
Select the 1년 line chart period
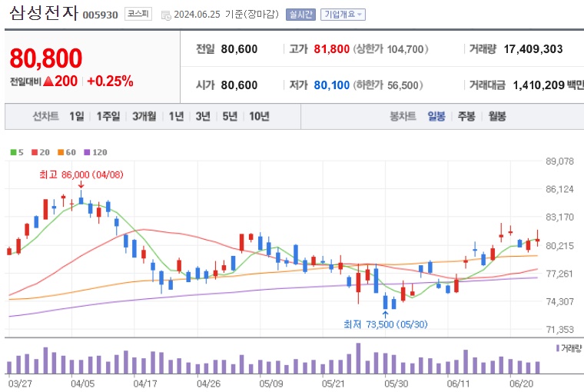tap(176, 116)
